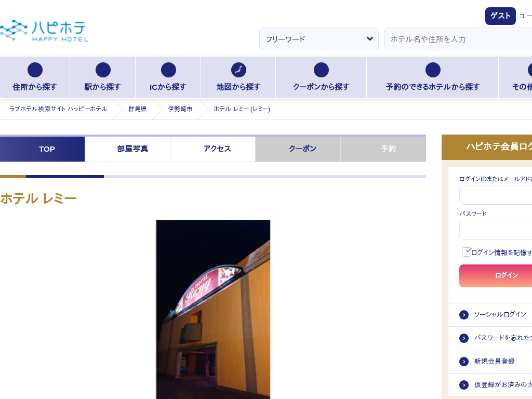Click the ハピホテ会員ログイン panel header

click(x=487, y=147)
